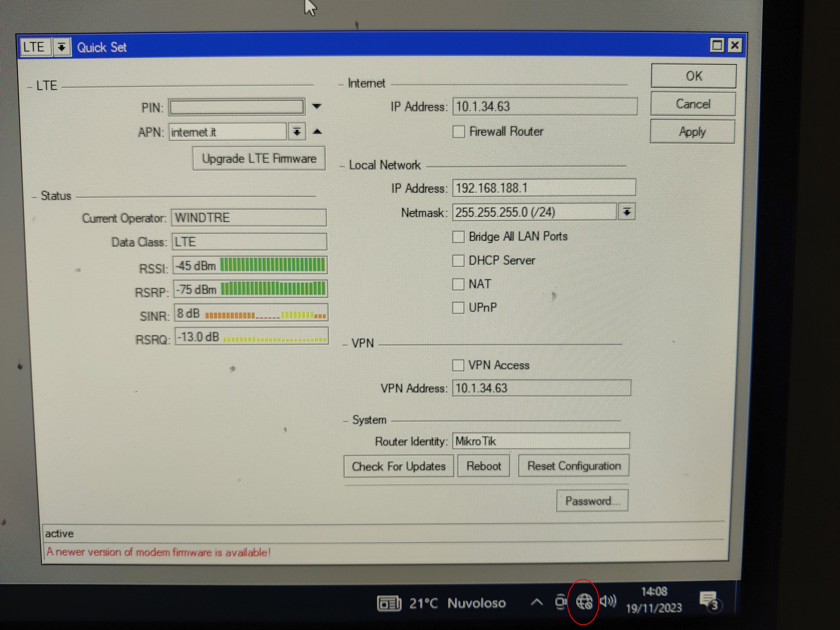840x630 pixels.
Task: Apply the Quick Set changes
Action: tap(692, 132)
